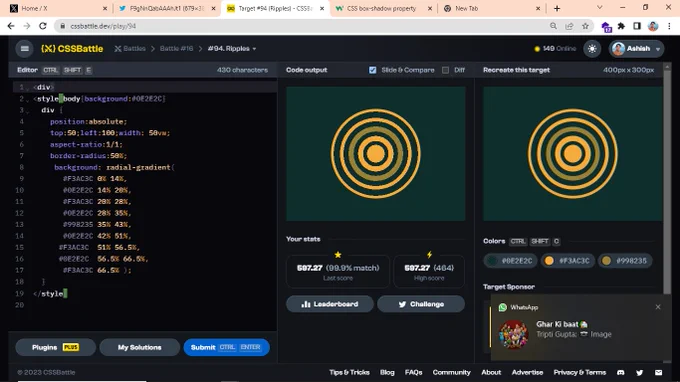The width and height of the screenshot is (680, 382).
Task: Copy the #F3AC3C color swatch
Action: 568,261
